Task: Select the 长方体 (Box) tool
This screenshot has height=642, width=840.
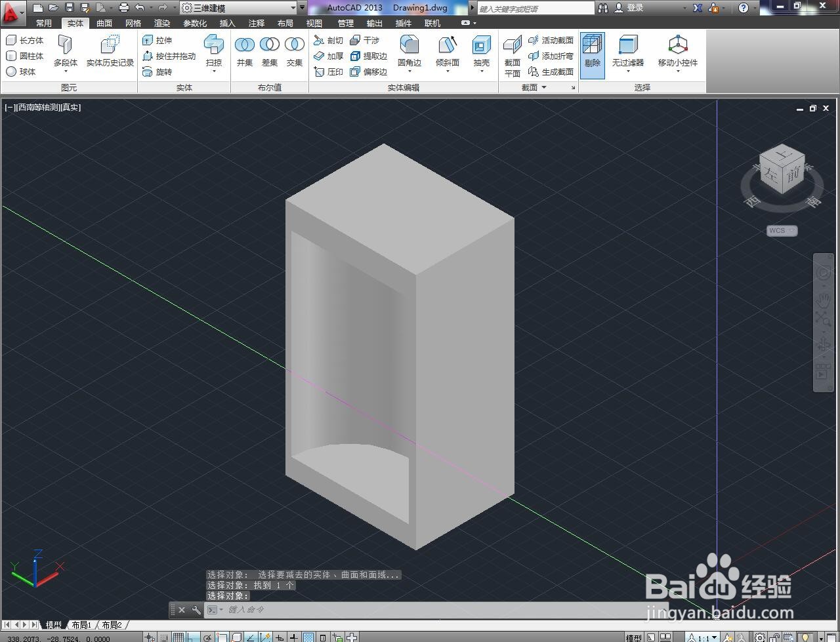Action: (25, 40)
